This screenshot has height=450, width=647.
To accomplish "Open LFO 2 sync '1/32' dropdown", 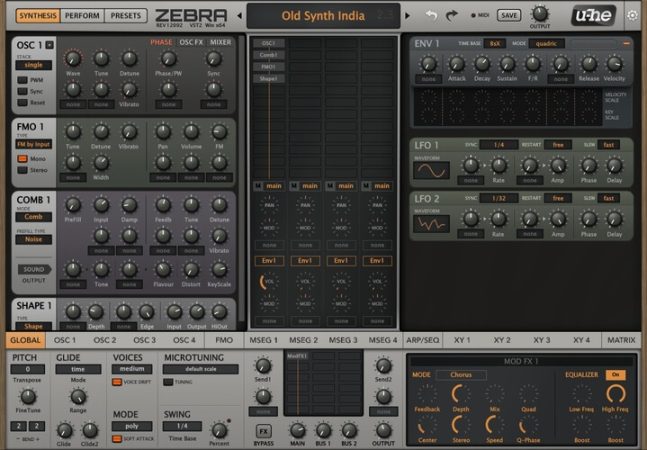I will coord(499,198).
